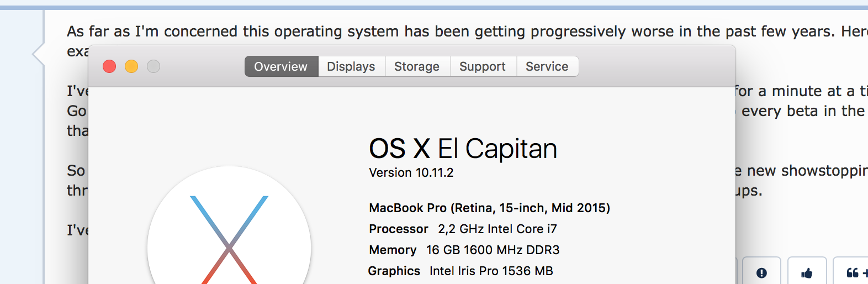This screenshot has width=868, height=284.
Task: Click the forum post's first text line
Action: pyautogui.click(x=442, y=31)
